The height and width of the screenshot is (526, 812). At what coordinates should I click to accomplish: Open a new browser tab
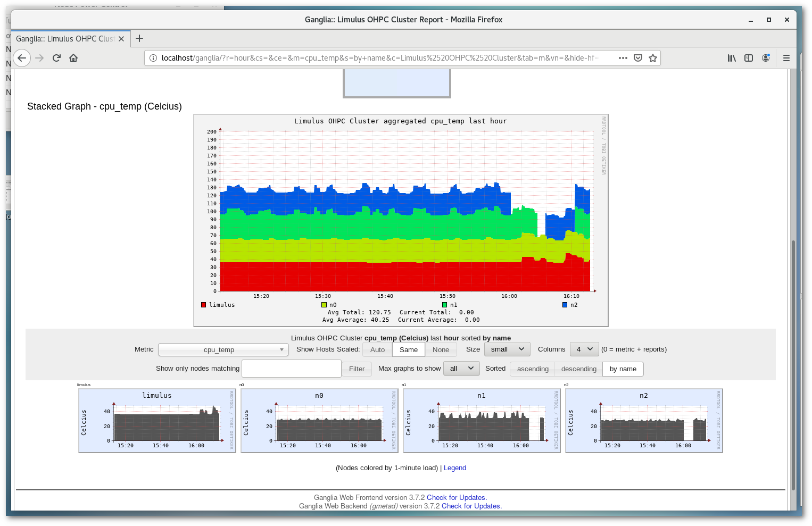(139, 38)
